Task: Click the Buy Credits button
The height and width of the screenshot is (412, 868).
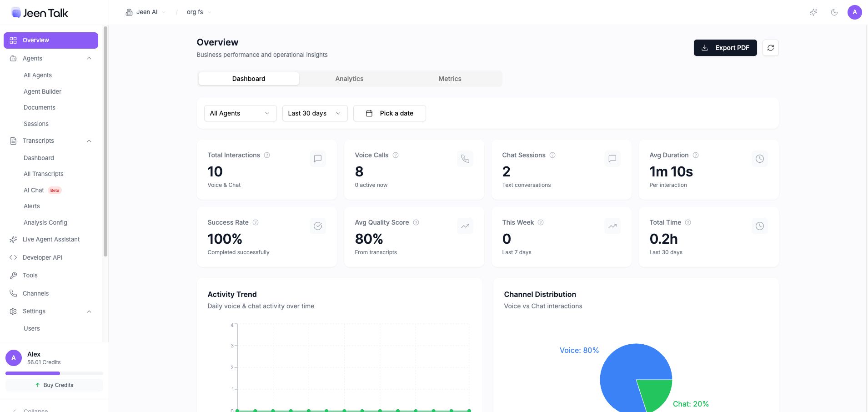Action: 54,385
